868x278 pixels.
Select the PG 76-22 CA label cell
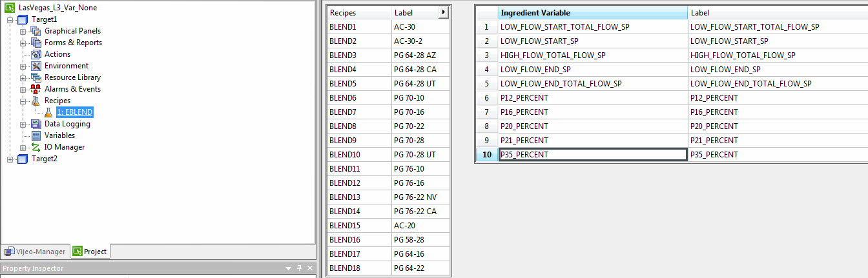[x=420, y=212]
